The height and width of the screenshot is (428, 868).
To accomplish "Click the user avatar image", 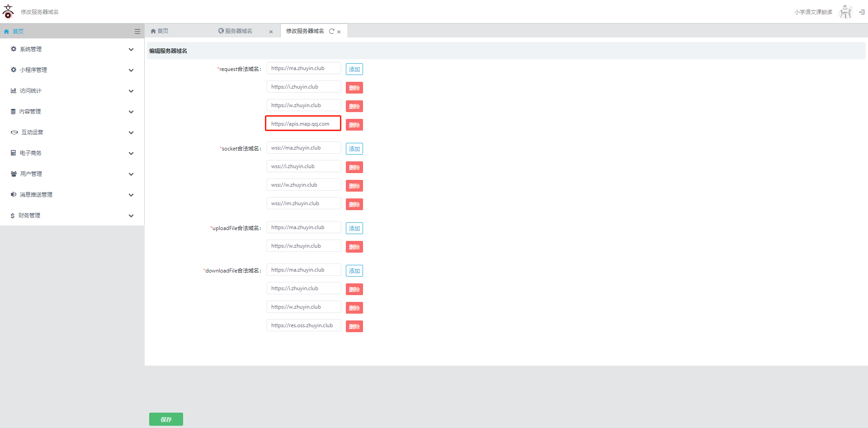I will click(x=845, y=12).
